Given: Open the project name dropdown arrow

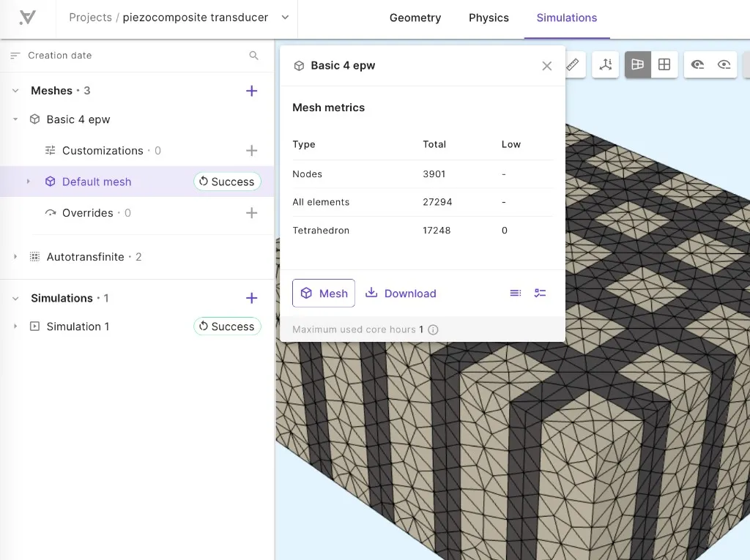Looking at the screenshot, I should (x=285, y=18).
